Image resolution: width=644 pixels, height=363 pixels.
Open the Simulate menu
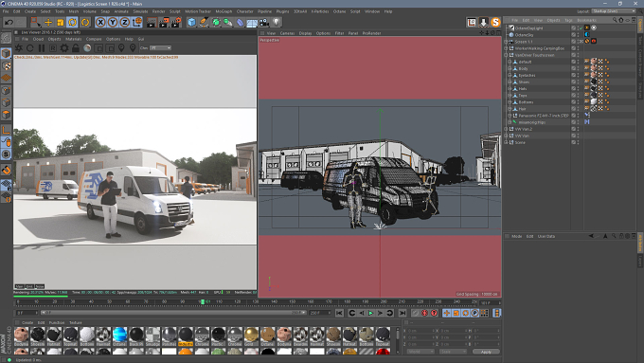[140, 11]
